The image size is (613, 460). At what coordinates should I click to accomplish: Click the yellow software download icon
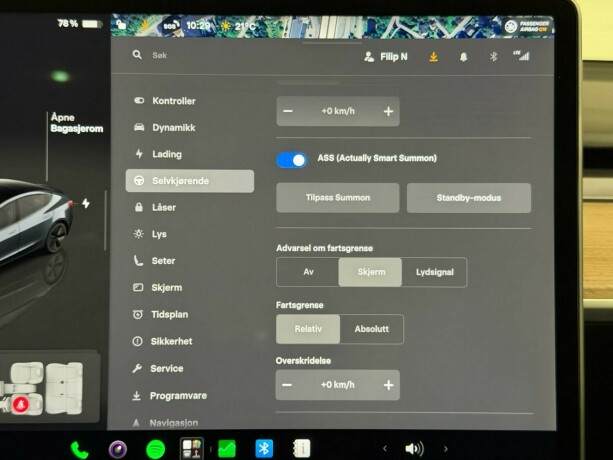click(433, 57)
